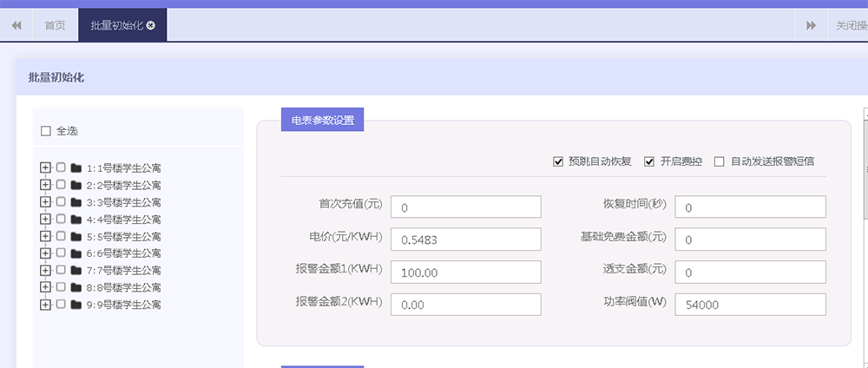The image size is (868, 368).
Task: Click the forward tabs right arrow icon
Action: click(x=811, y=26)
